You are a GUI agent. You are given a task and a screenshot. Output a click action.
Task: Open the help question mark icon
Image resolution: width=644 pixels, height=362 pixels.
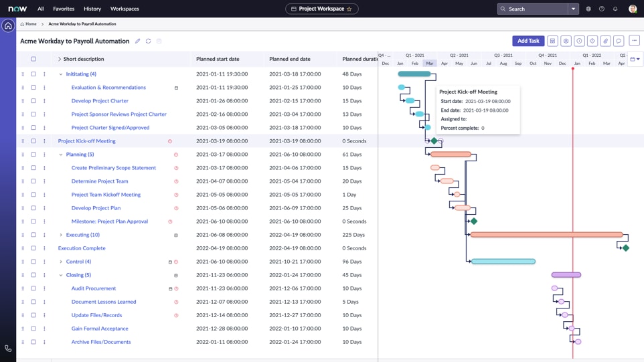(602, 9)
